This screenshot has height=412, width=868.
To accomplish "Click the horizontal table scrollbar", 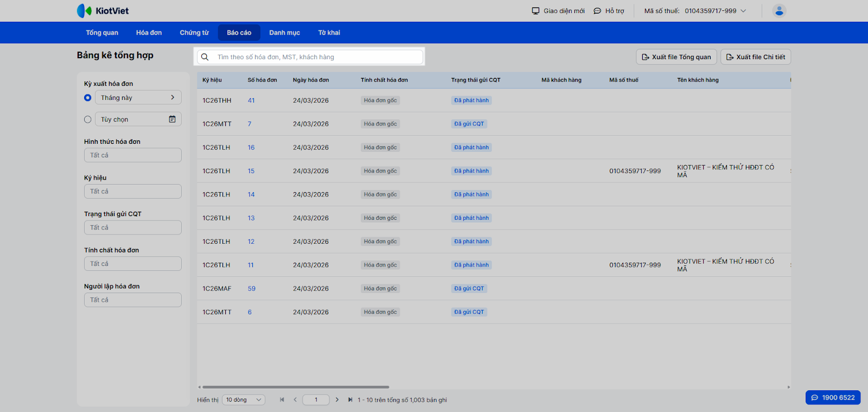I will (x=296, y=387).
